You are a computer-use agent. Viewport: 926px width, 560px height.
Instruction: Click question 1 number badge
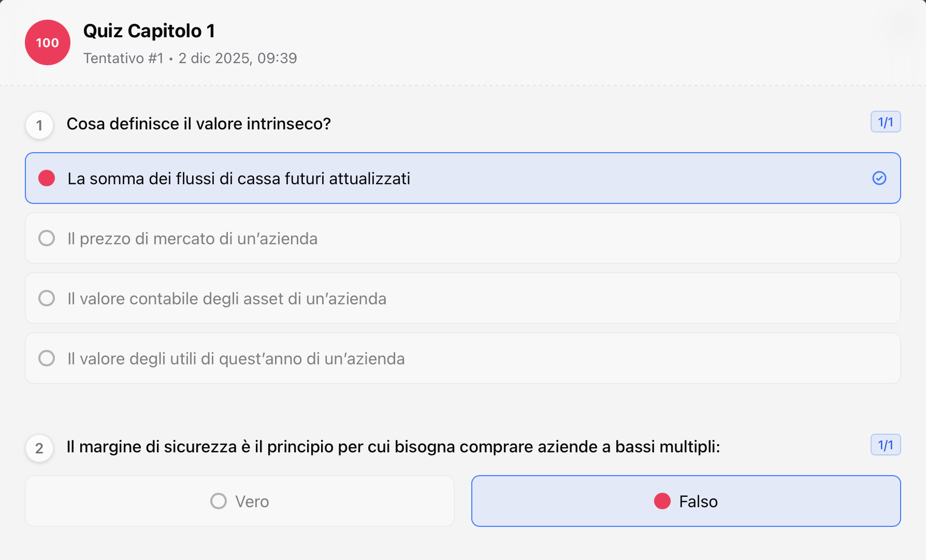pyautogui.click(x=39, y=125)
